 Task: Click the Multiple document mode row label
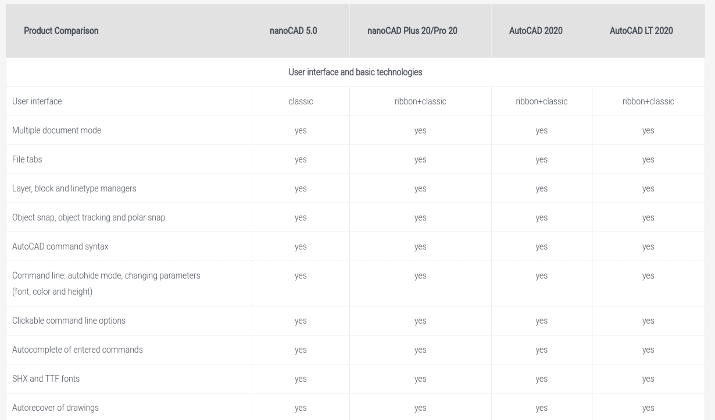(57, 130)
